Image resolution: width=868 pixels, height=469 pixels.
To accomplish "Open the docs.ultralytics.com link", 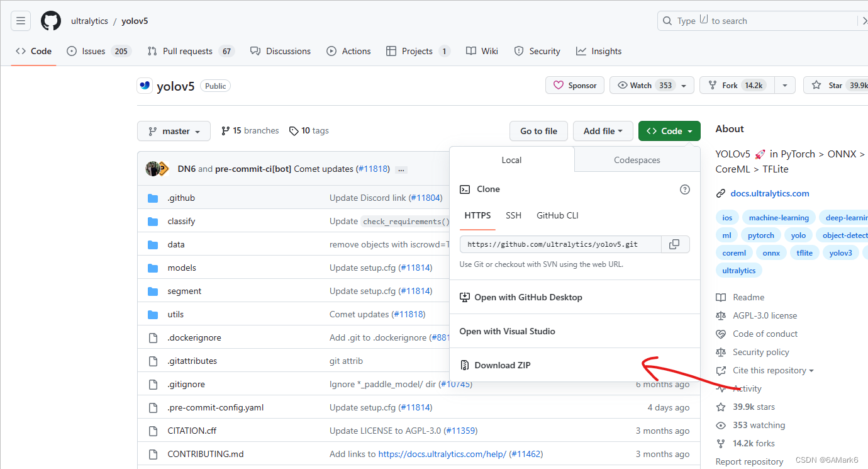I will point(770,193).
